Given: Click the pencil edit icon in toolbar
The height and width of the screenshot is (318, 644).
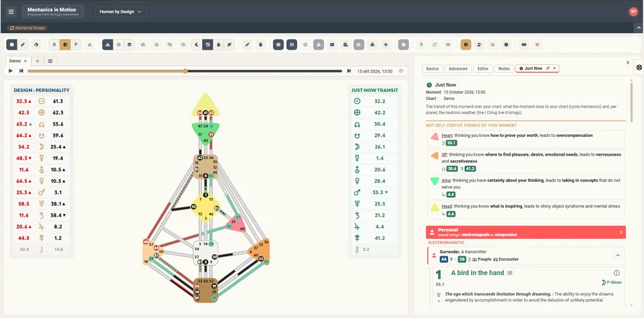Looking at the screenshot, I should [x=23, y=44].
